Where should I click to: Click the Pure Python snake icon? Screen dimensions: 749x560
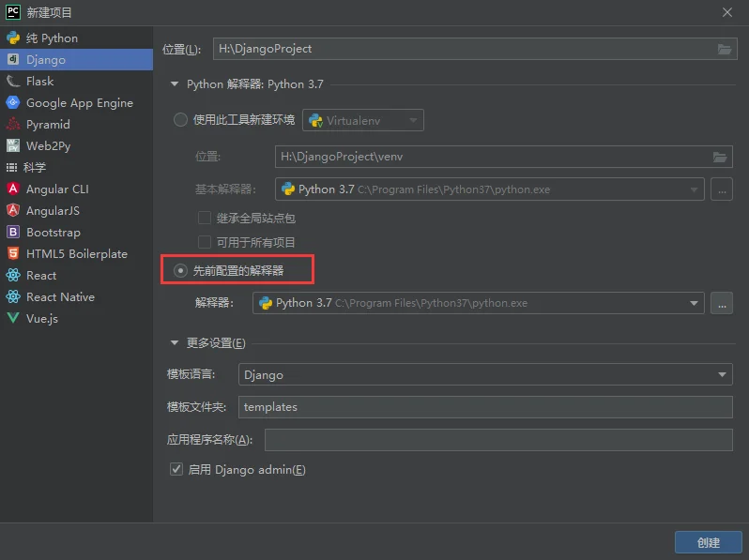tap(13, 38)
